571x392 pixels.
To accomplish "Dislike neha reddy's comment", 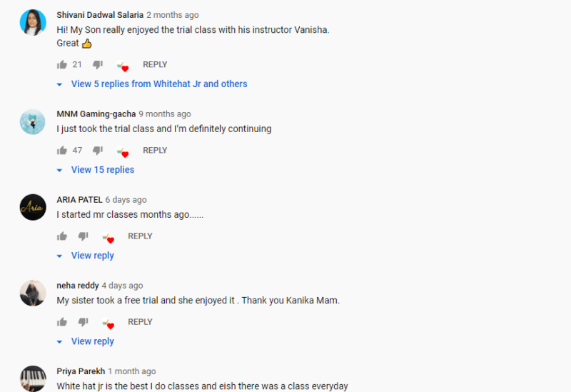I will click(83, 322).
